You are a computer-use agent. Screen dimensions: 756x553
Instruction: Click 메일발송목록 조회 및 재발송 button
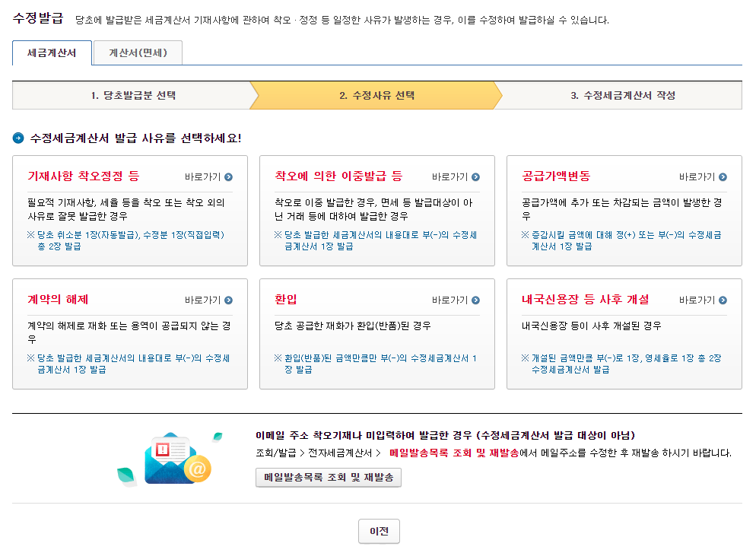click(329, 477)
